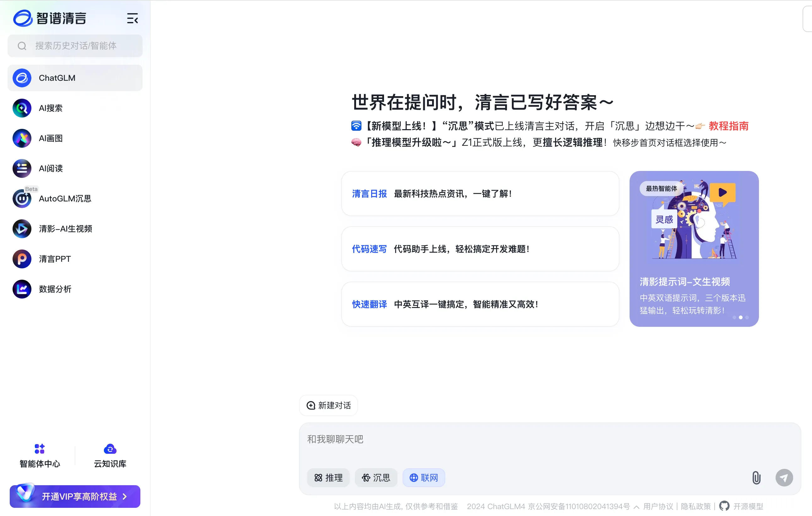
Task: Open AI画图 from the sidebar
Action: point(75,138)
